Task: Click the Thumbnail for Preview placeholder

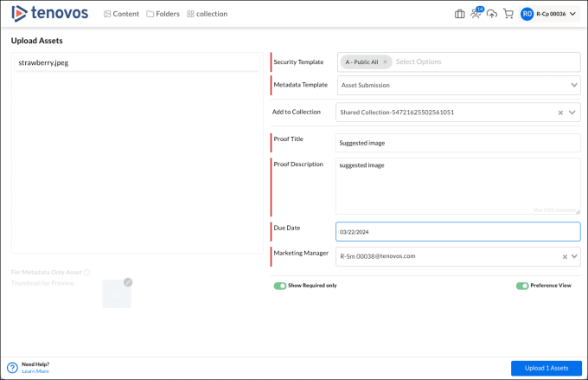Action: [117, 294]
